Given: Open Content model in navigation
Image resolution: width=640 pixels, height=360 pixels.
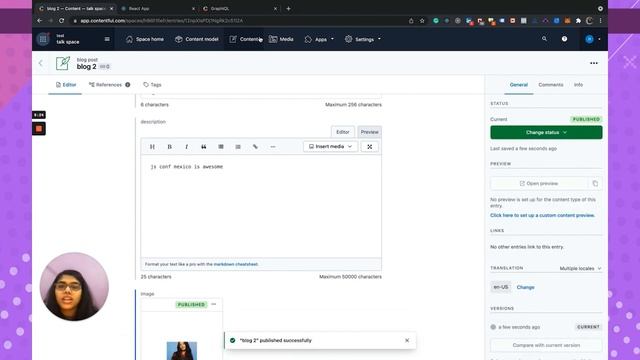Looking at the screenshot, I should pos(197,39).
